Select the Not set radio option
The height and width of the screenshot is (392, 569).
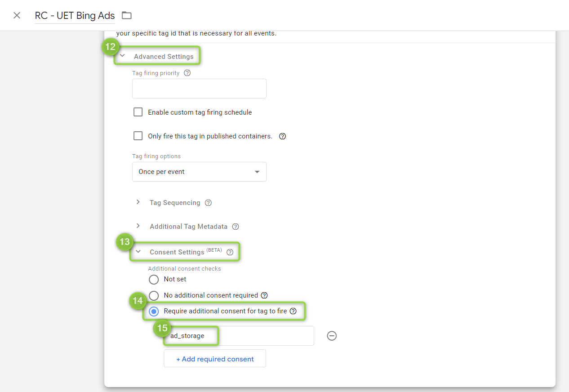tap(154, 280)
